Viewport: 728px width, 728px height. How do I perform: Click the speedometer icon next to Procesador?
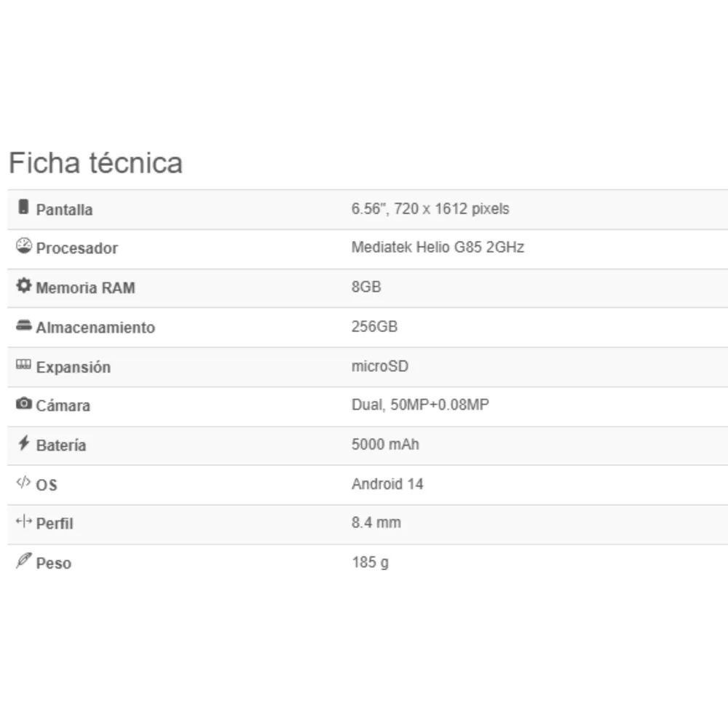[24, 245]
